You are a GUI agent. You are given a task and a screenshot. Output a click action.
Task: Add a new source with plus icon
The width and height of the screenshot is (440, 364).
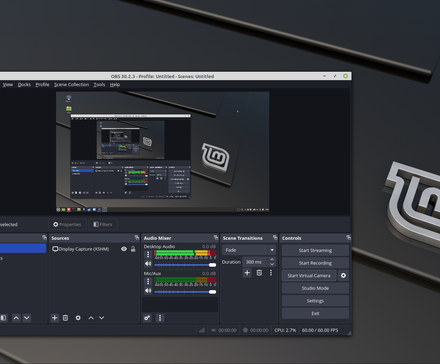(x=55, y=318)
